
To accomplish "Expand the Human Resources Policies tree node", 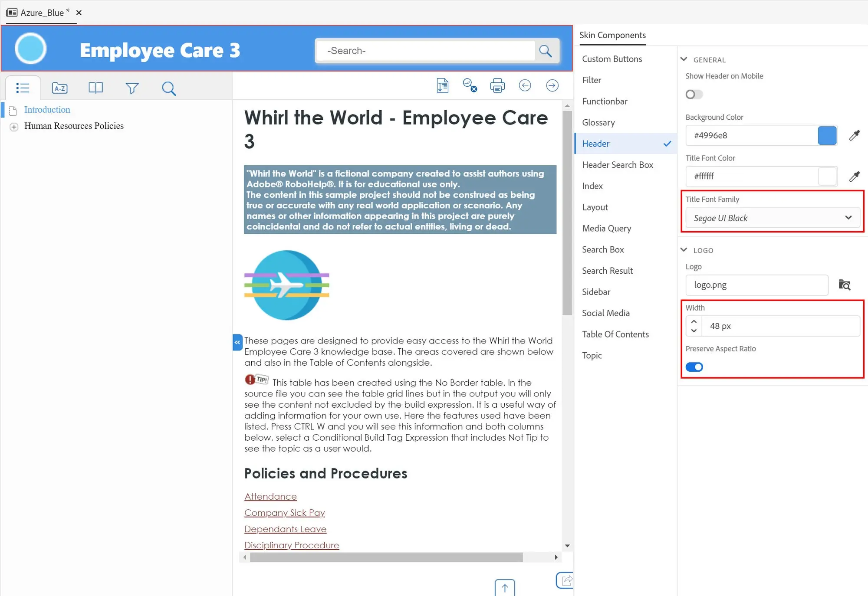I will [x=13, y=126].
